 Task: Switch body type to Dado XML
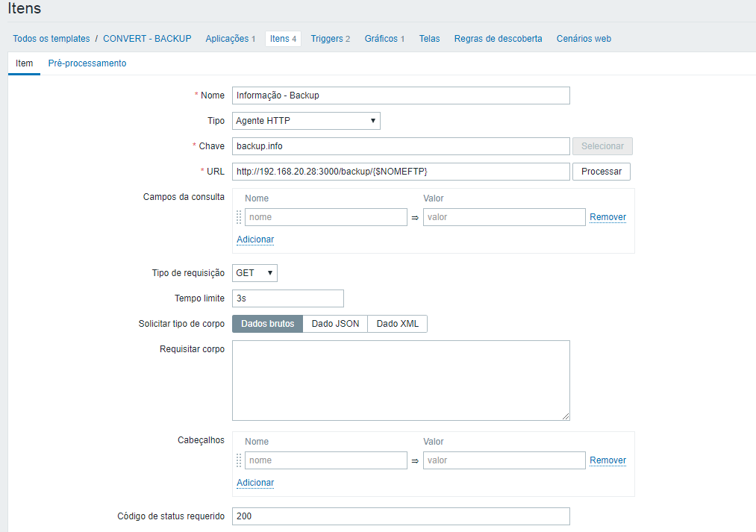[397, 324]
